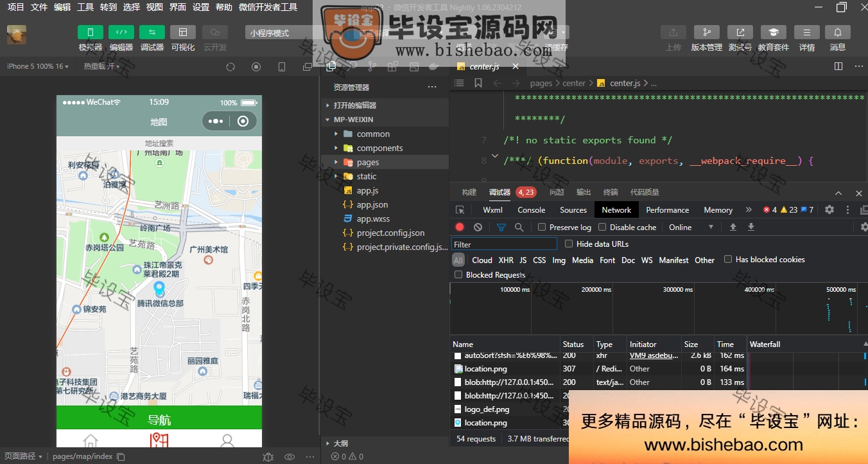Select the Cloud request type filter

pyautogui.click(x=482, y=260)
